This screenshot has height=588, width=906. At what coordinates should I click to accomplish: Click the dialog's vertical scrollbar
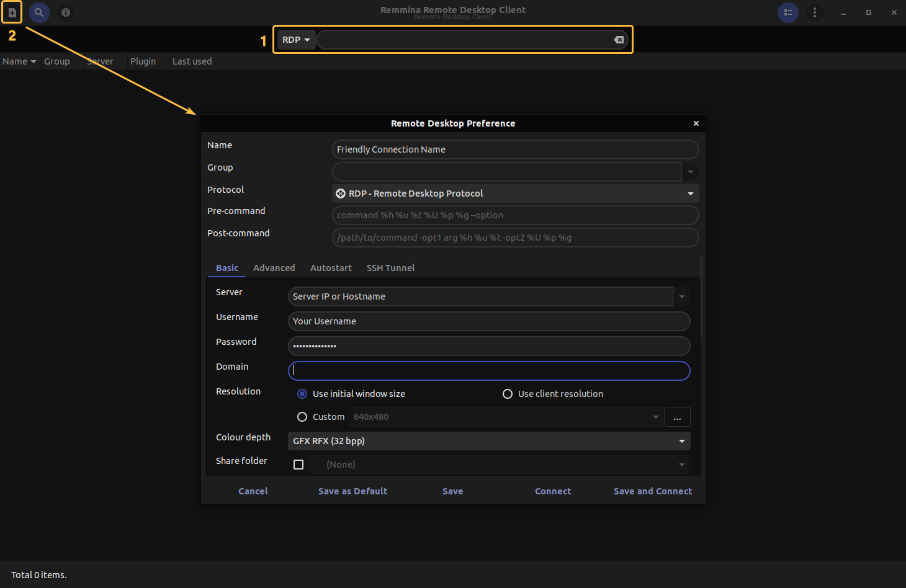click(702, 297)
